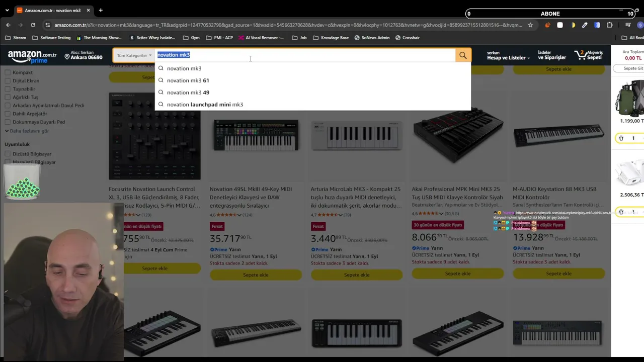The width and height of the screenshot is (644, 362).
Task: Expand Daha fazlasını gör filter list
Action: pyautogui.click(x=27, y=131)
